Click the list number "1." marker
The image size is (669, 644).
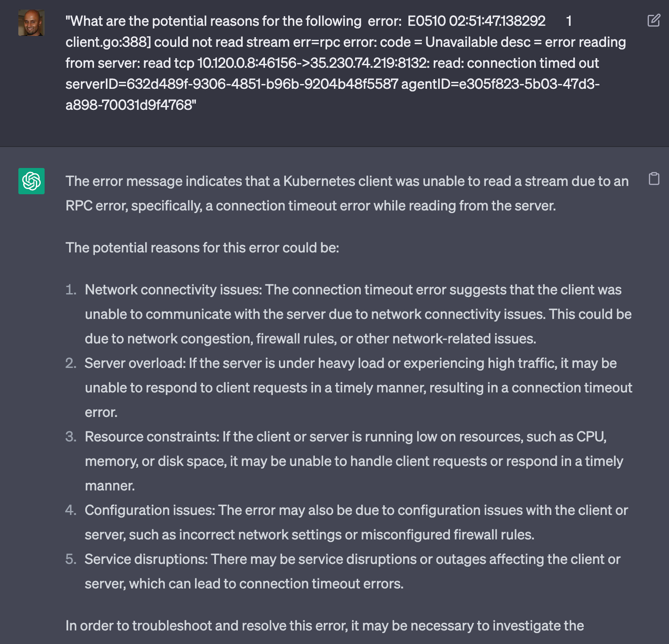pyautogui.click(x=71, y=290)
